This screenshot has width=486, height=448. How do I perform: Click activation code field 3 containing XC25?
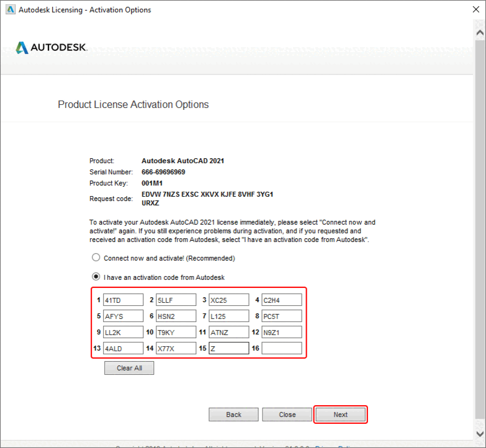coord(229,300)
